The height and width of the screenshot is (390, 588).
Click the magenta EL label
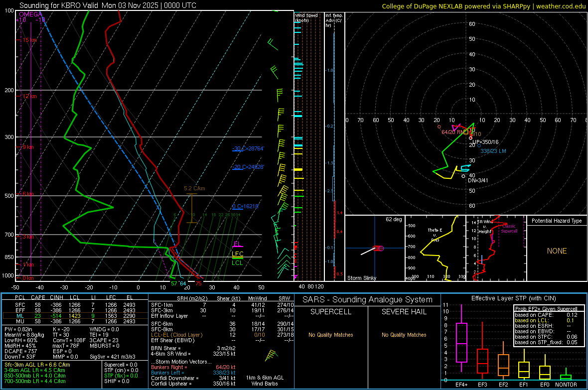point(237,244)
